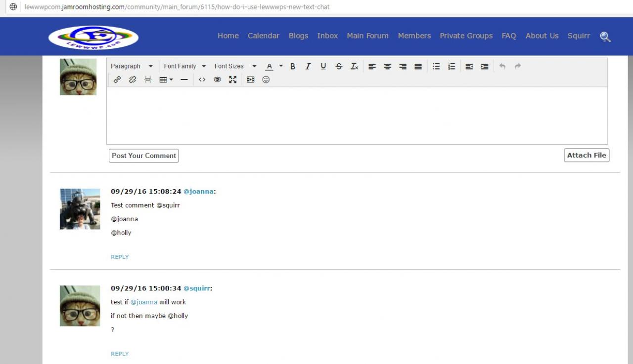Click the remove link icon
This screenshot has height=364, width=633.
132,80
